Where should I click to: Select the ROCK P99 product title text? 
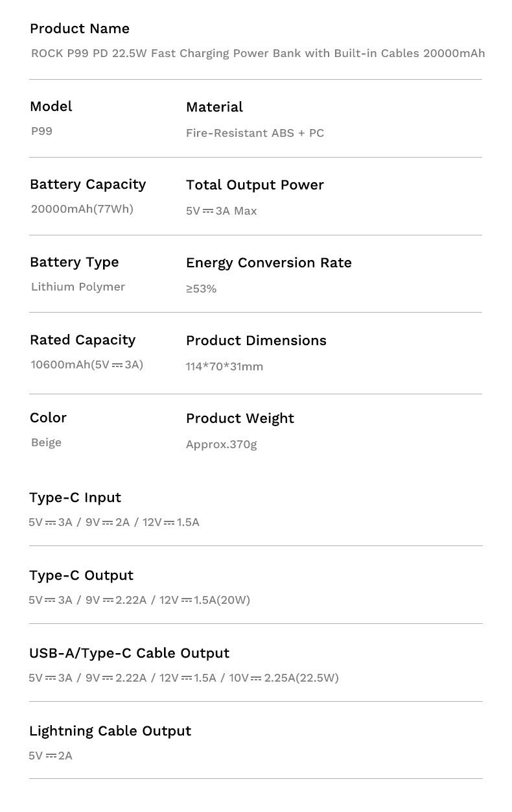pos(258,53)
